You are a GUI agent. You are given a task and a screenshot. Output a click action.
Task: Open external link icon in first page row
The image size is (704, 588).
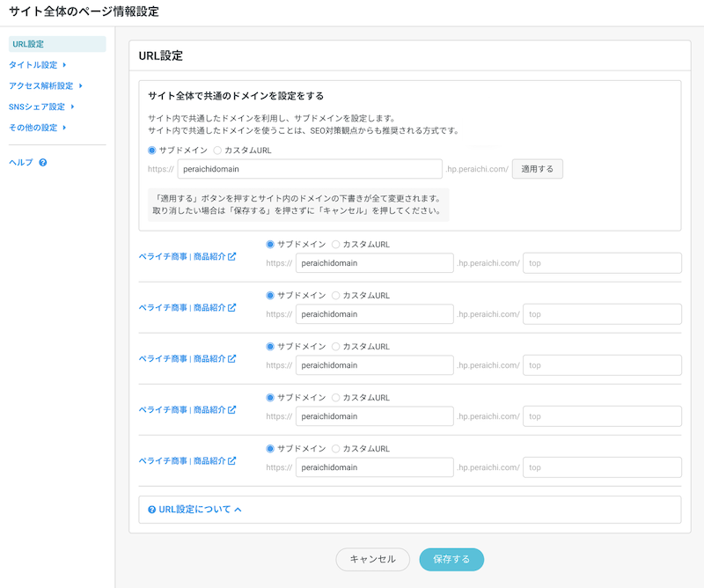(232, 257)
